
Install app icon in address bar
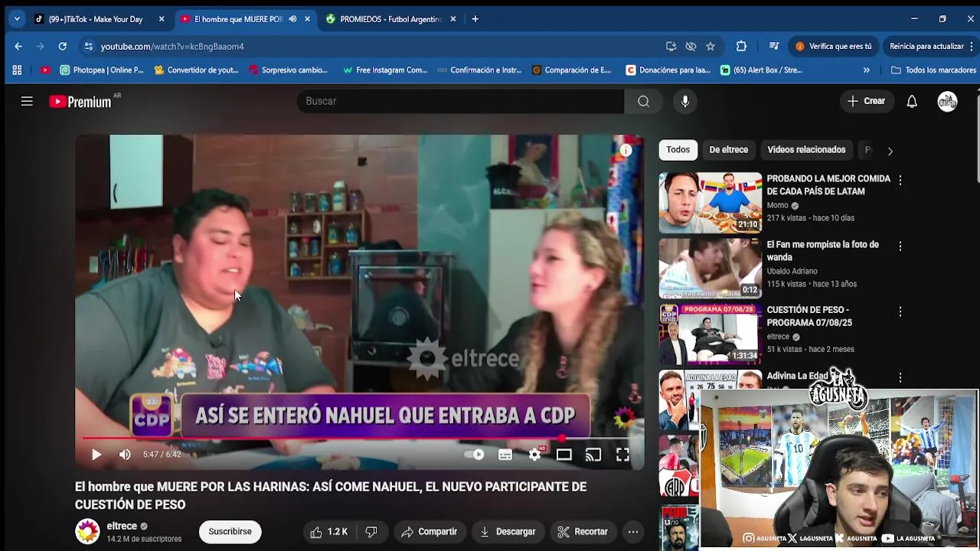[671, 47]
